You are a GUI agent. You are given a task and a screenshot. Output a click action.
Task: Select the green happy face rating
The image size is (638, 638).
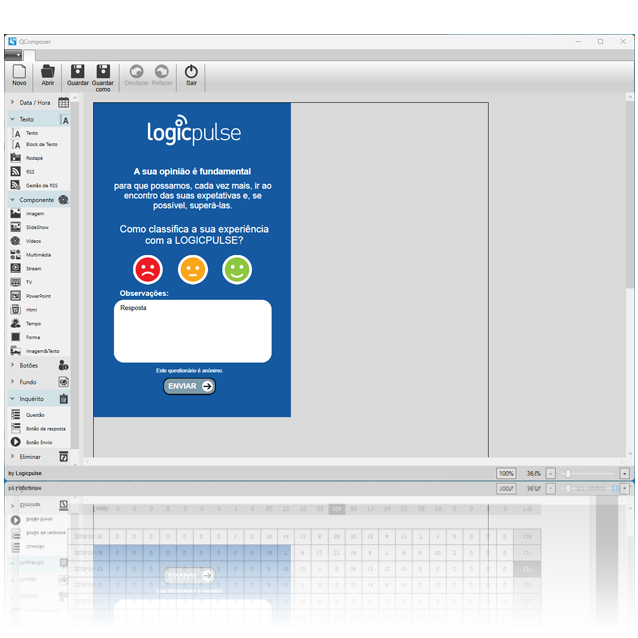click(237, 269)
